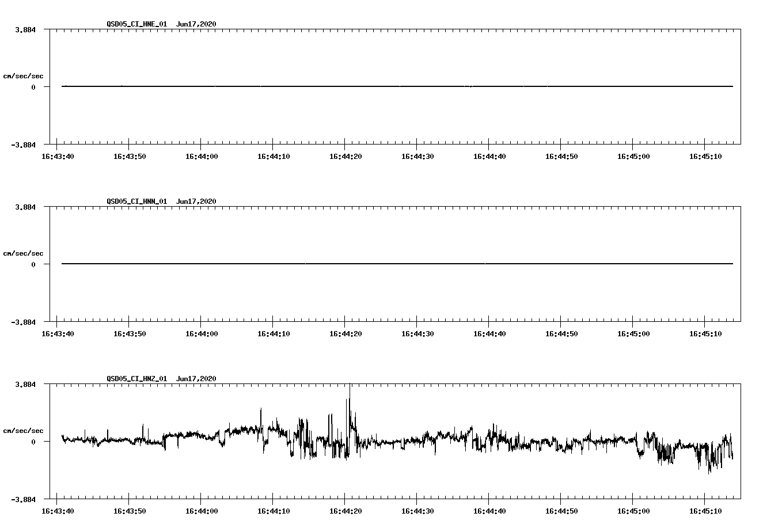Viewport: 782px width, 532px height.
Task: Click the 16:43:40 label under HNZ plot
Action: click(x=57, y=511)
